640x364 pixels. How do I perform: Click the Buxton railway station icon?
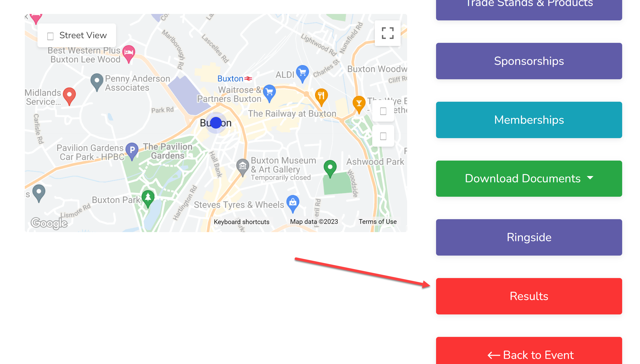pos(248,78)
